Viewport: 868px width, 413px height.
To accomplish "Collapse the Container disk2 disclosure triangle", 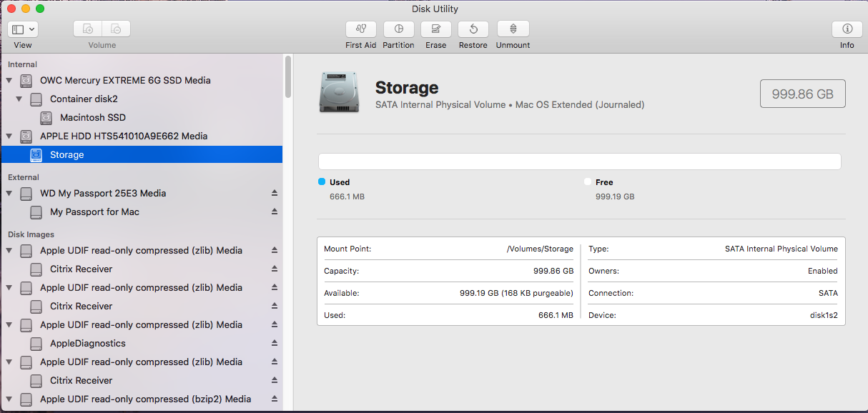I will pos(19,99).
